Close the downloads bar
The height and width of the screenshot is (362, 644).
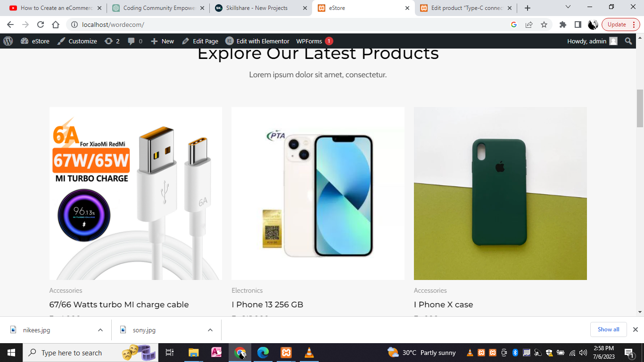click(635, 329)
